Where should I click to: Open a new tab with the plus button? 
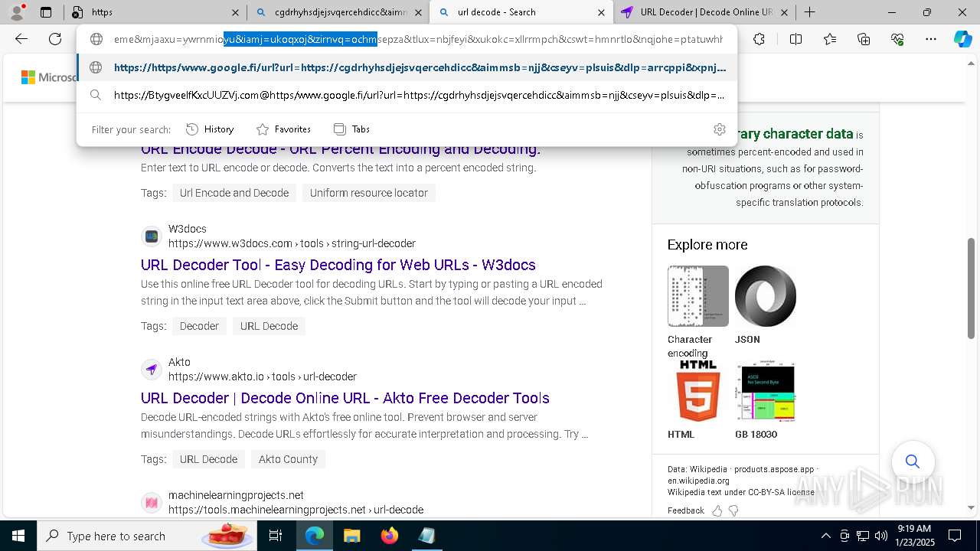coord(809,12)
